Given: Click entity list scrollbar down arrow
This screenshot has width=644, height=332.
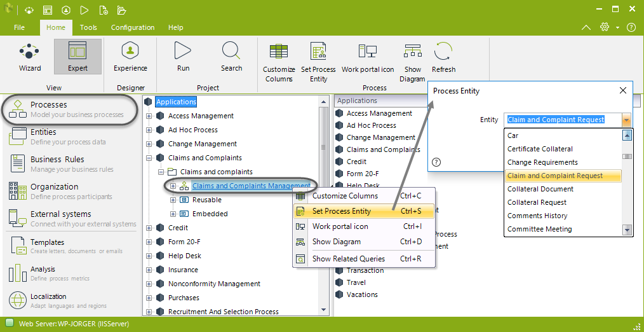Looking at the screenshot, I should coord(627,230).
